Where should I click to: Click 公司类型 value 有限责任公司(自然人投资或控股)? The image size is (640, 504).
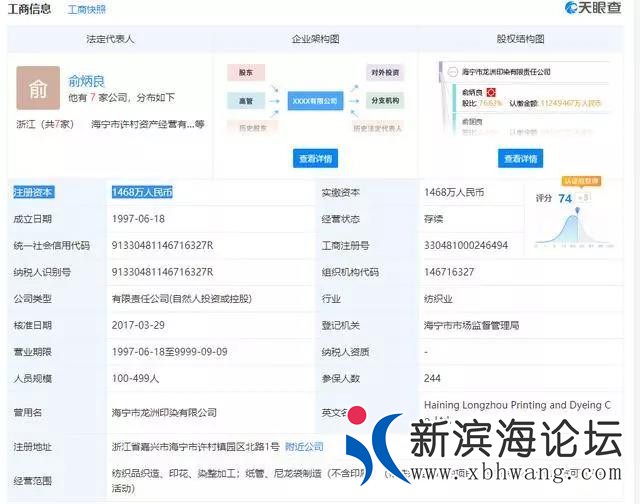[182, 299]
